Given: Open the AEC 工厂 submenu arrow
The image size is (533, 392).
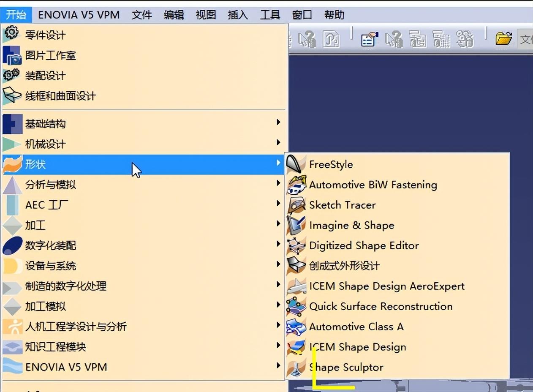Looking at the screenshot, I should (x=278, y=203).
